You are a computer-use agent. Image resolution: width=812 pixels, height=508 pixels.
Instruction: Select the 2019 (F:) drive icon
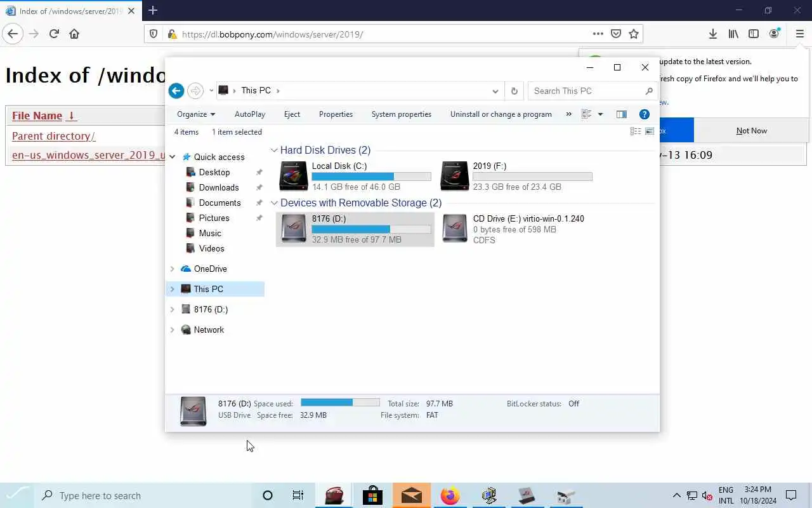click(455, 176)
